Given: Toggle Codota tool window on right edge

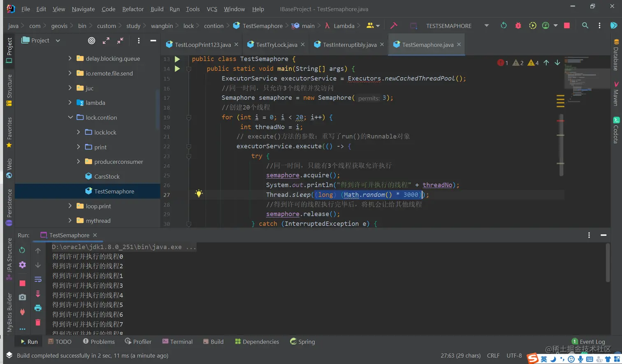Looking at the screenshot, I should [x=616, y=130].
